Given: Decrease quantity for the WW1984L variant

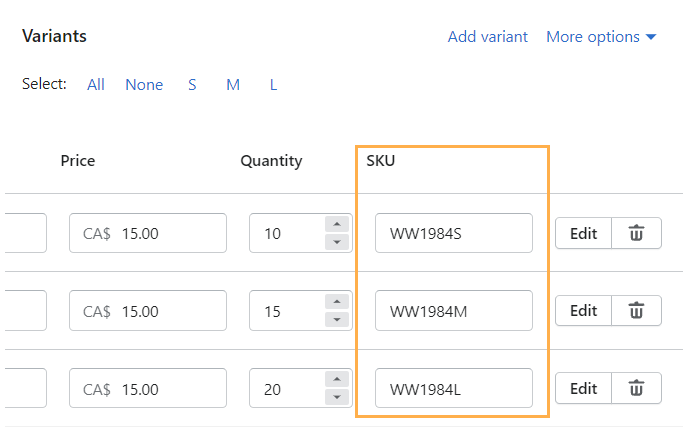Looking at the screenshot, I should (x=337, y=398).
